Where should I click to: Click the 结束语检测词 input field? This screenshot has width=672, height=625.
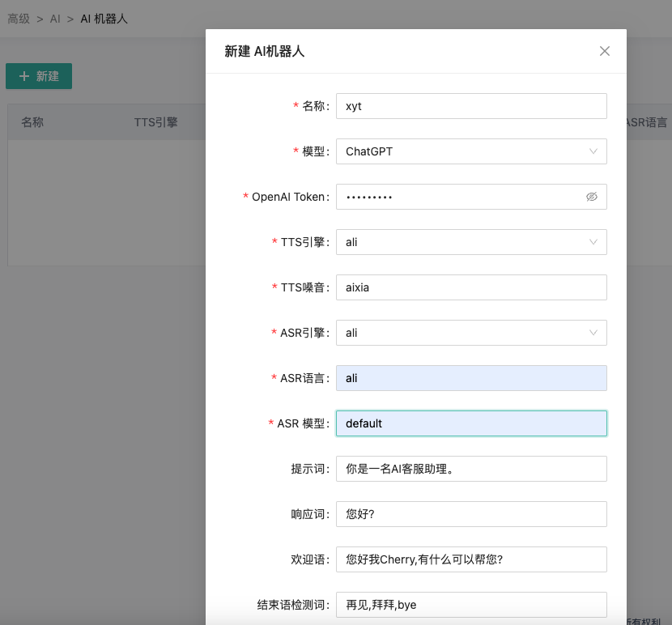[471, 605]
